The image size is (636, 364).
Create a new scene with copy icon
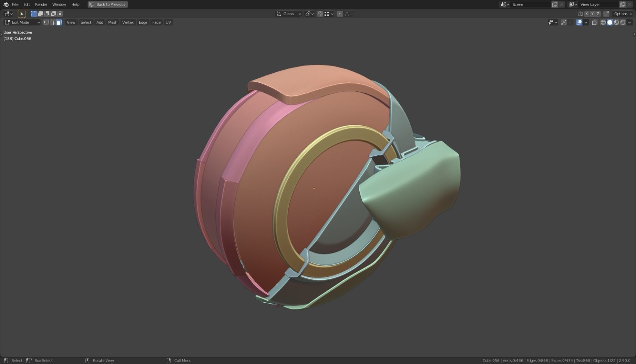[x=555, y=4]
